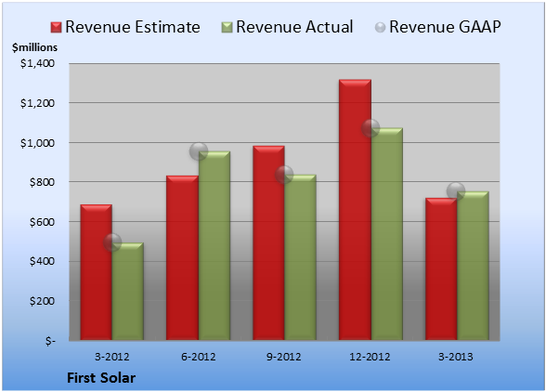This screenshot has height=392, width=546.
Task: Click the "$800" y-axis value
Action: [42, 182]
